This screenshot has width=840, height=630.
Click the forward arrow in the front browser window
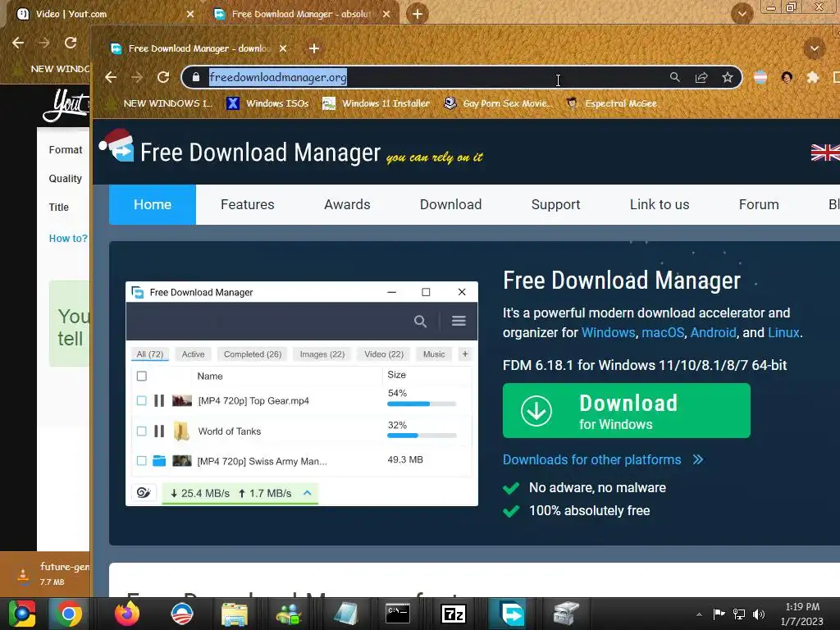click(137, 77)
